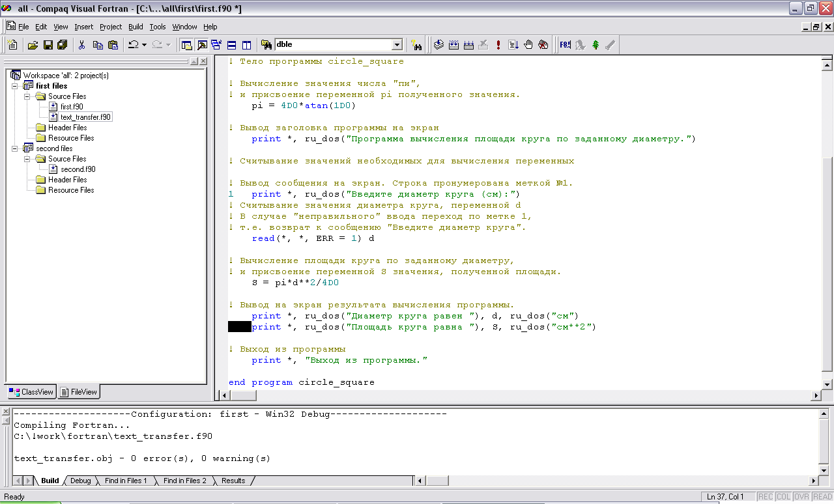
Task: Click the green tree toolbar icon
Action: pos(595,45)
